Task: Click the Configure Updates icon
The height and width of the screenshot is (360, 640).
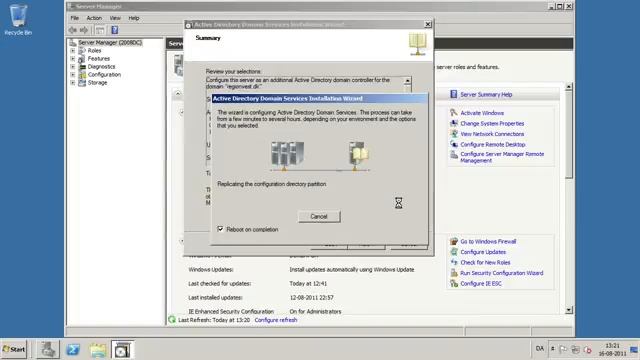Action: tap(453, 252)
